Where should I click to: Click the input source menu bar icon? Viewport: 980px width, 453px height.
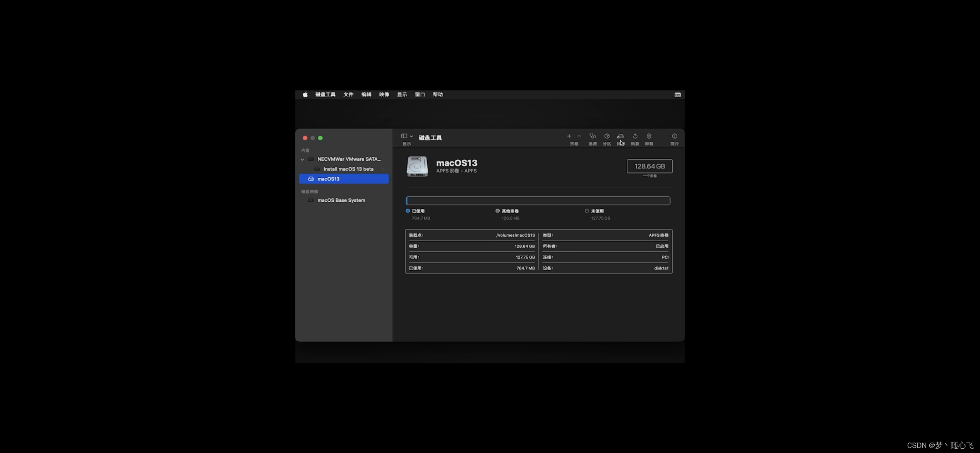tap(677, 95)
